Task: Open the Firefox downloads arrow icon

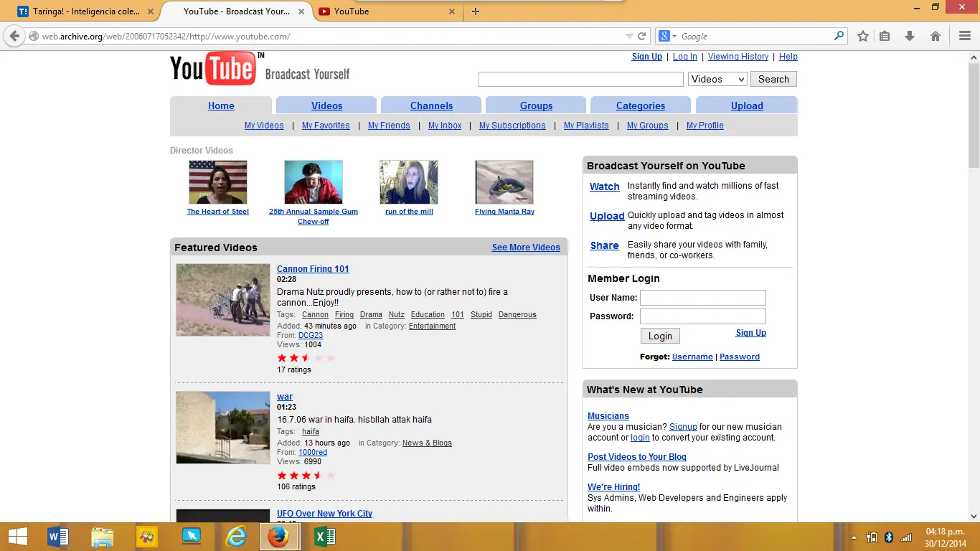Action: [910, 36]
